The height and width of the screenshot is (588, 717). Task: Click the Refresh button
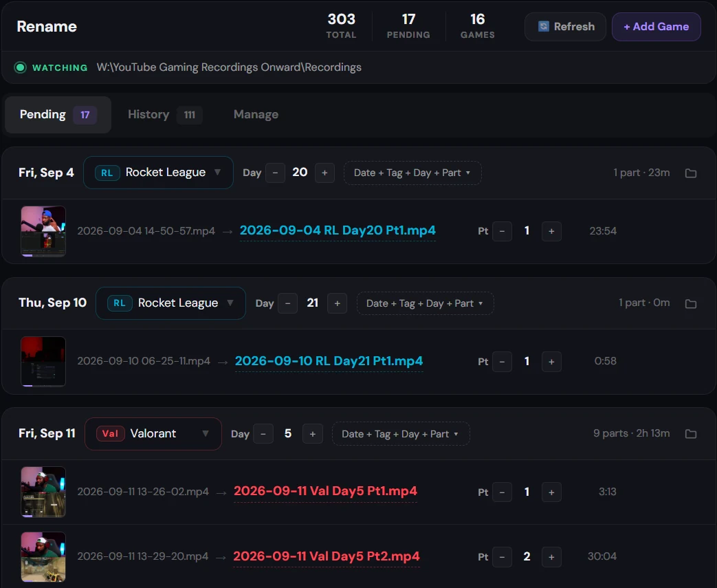click(x=565, y=27)
